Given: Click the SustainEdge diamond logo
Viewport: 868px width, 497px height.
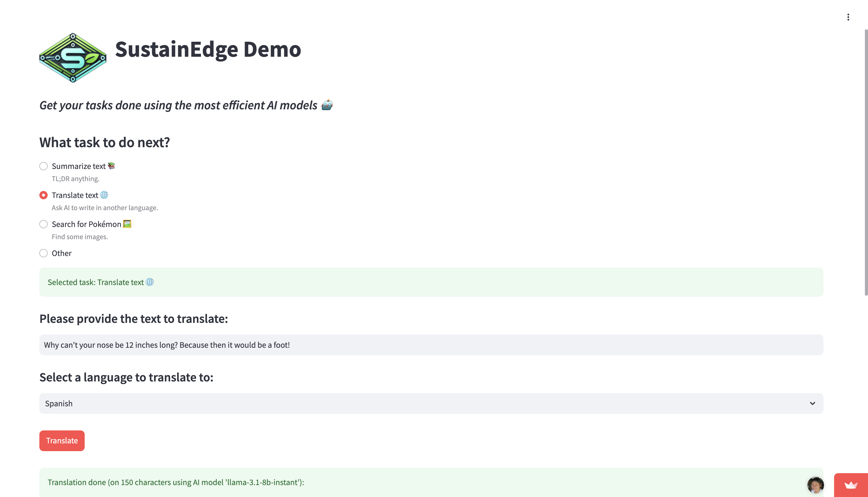Looking at the screenshot, I should tap(73, 58).
